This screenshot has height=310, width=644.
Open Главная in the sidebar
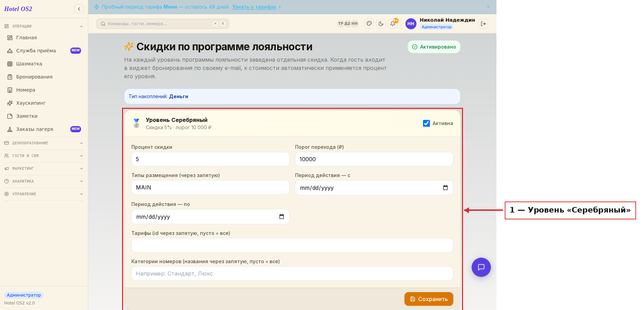pyautogui.click(x=43, y=38)
